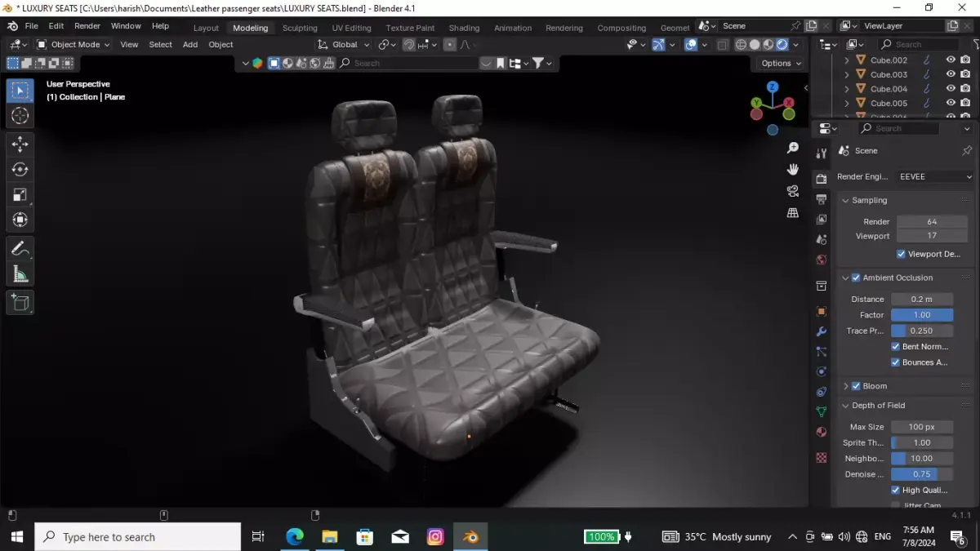
Task: Select the Measure tool
Action: [x=20, y=273]
